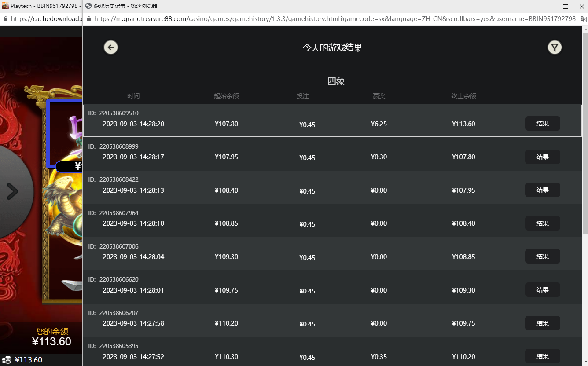The width and height of the screenshot is (588, 366).
Task: Open 结果 for the 14:28:17 round
Action: 542,157
